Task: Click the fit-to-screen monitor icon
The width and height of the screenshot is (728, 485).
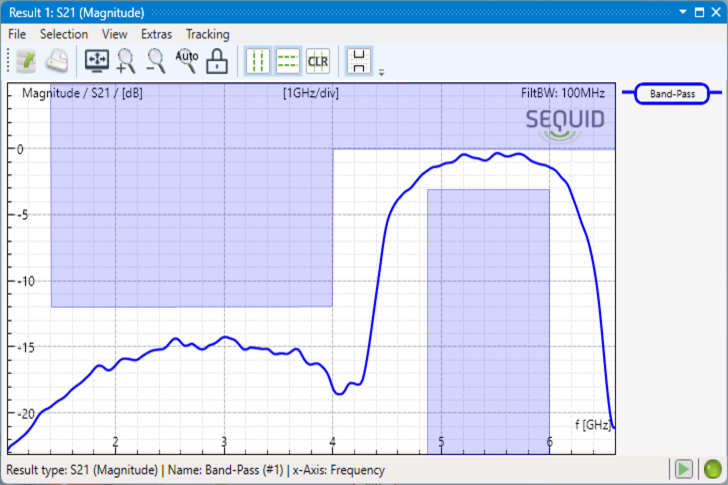Action: [x=98, y=61]
